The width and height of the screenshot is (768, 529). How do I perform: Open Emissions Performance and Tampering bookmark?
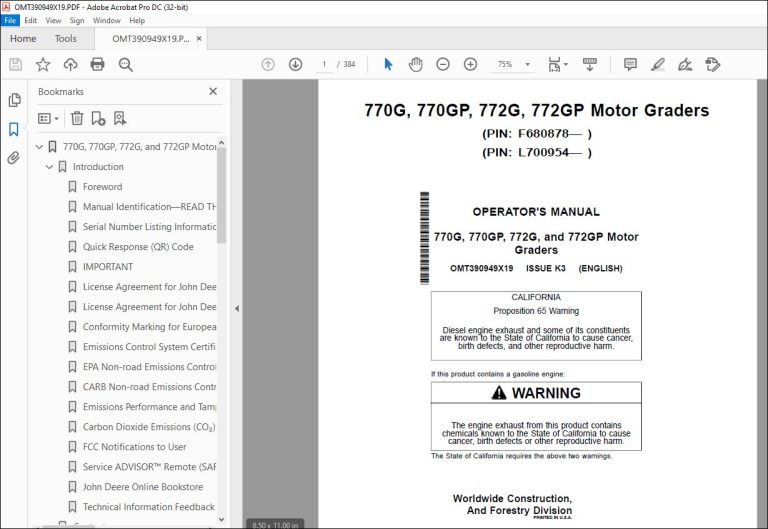[149, 407]
